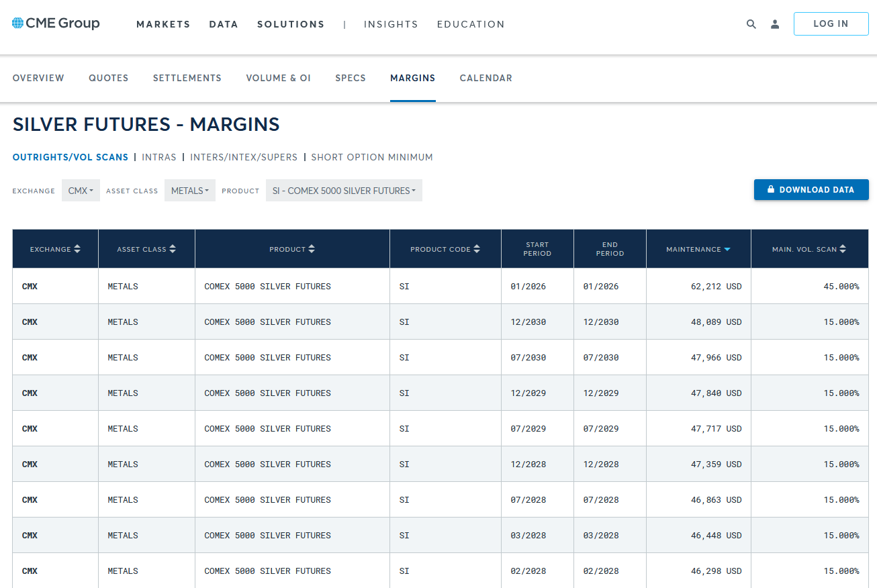Open the Markets navigation menu
Screen dimensions: 877x588
[x=163, y=24]
